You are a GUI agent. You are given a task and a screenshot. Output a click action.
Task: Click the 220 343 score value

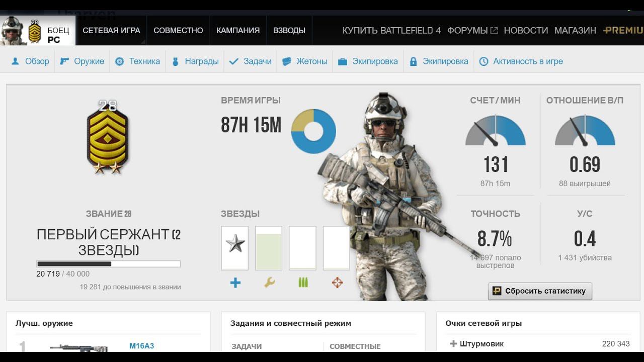pos(616,344)
